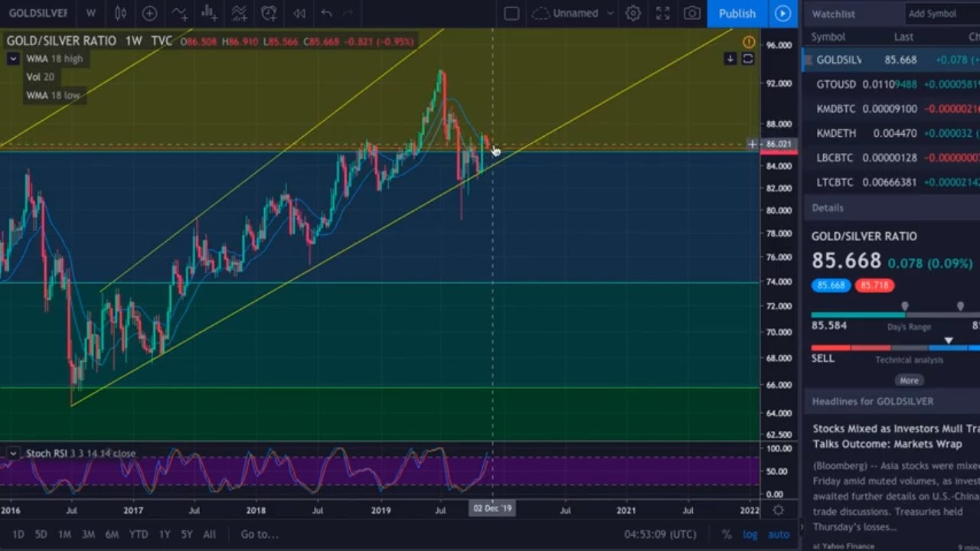Viewport: 980px width, 551px height.
Task: Sort watchlist by Symbol column header
Action: [828, 37]
